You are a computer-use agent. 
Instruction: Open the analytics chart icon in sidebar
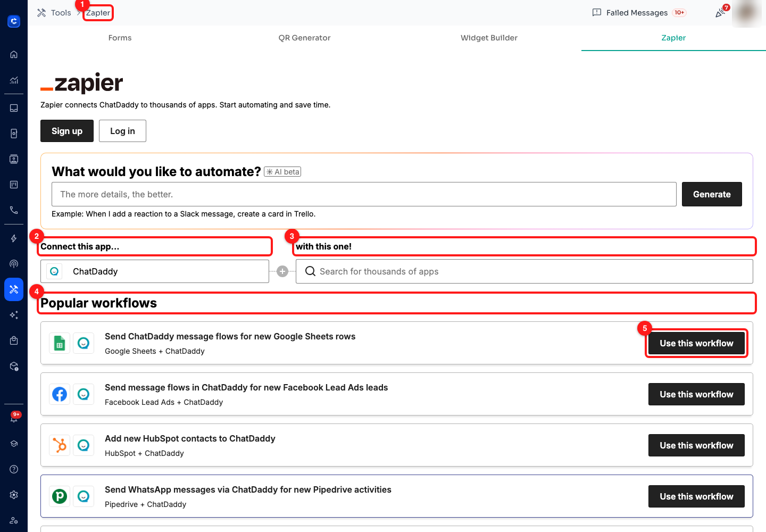pos(14,80)
